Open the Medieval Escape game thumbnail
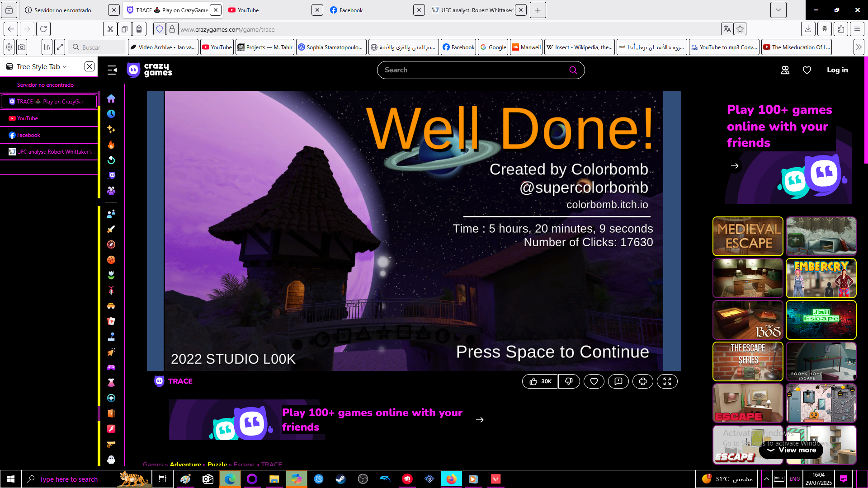The image size is (868, 488). tap(748, 236)
